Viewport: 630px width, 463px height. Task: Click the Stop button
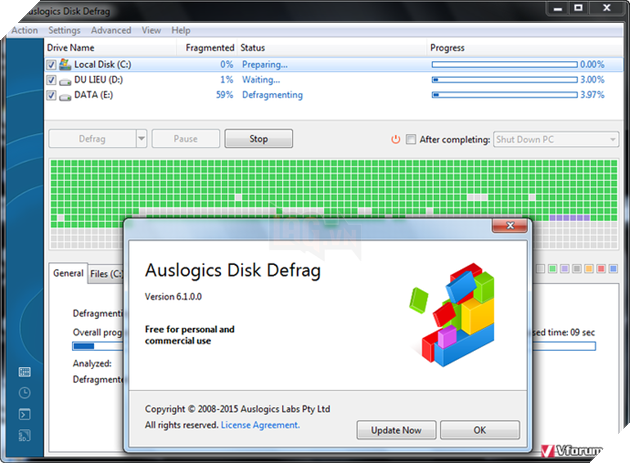pyautogui.click(x=258, y=139)
